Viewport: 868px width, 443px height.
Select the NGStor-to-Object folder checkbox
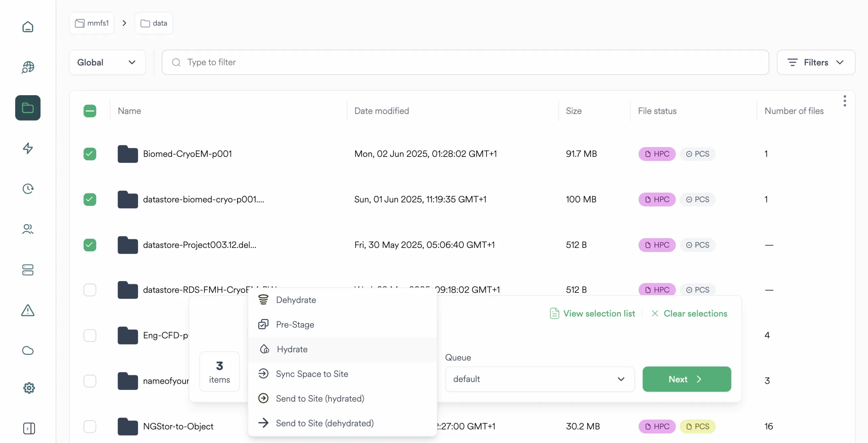90,426
